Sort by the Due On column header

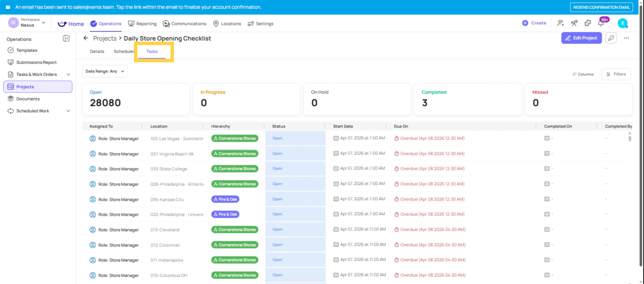point(401,126)
